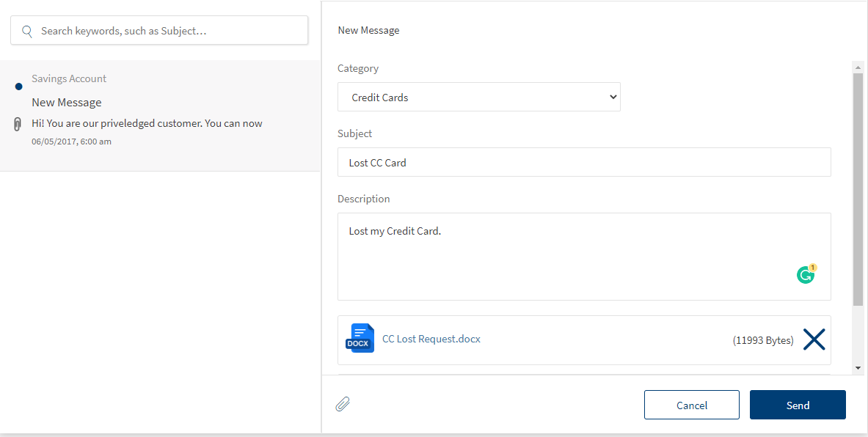Remove the attached file using the X icon
Screen dimensions: 868x437
(814, 339)
